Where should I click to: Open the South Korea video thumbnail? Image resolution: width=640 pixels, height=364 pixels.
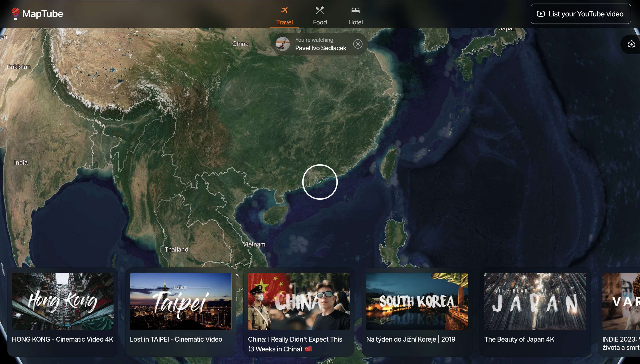[417, 301]
